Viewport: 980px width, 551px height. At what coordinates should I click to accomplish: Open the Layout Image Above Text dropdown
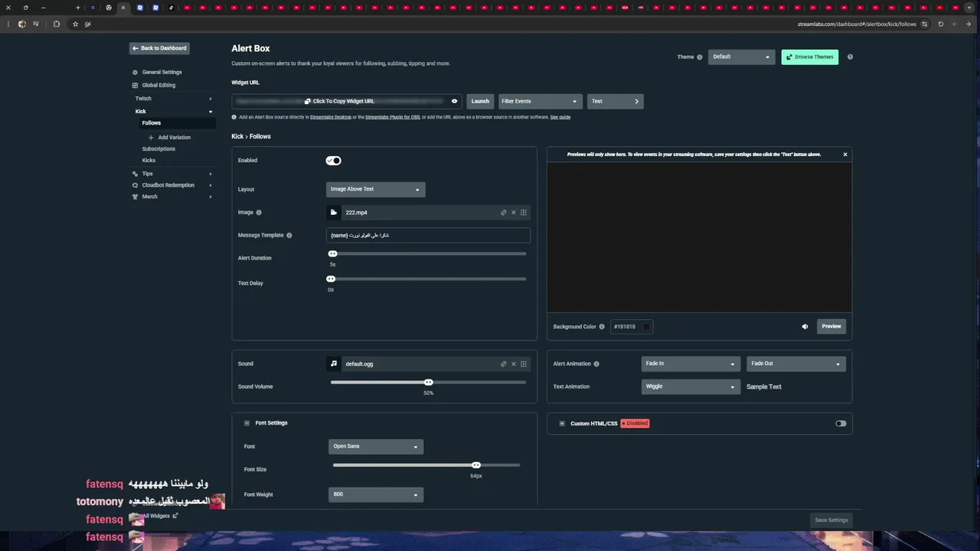pos(375,189)
